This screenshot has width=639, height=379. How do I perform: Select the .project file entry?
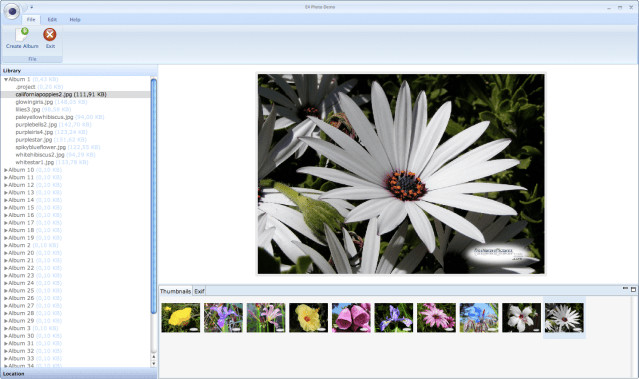tap(39, 87)
